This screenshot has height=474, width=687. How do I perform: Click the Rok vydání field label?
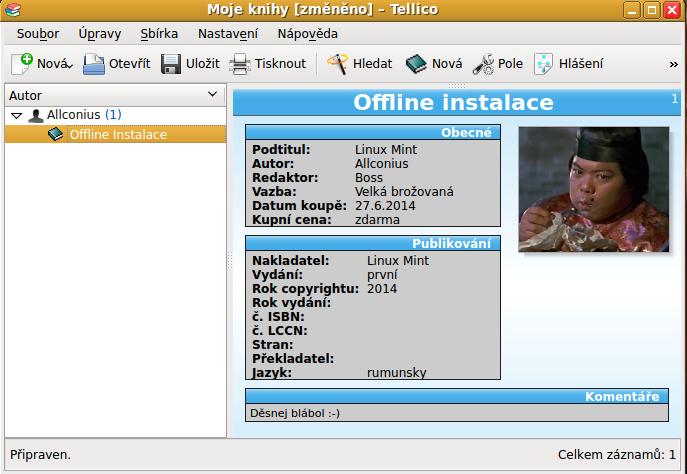[x=291, y=303]
